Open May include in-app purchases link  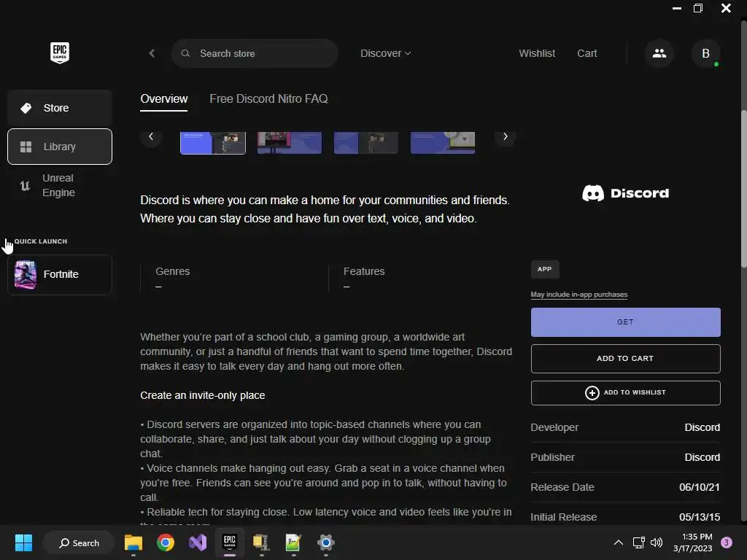[578, 295]
